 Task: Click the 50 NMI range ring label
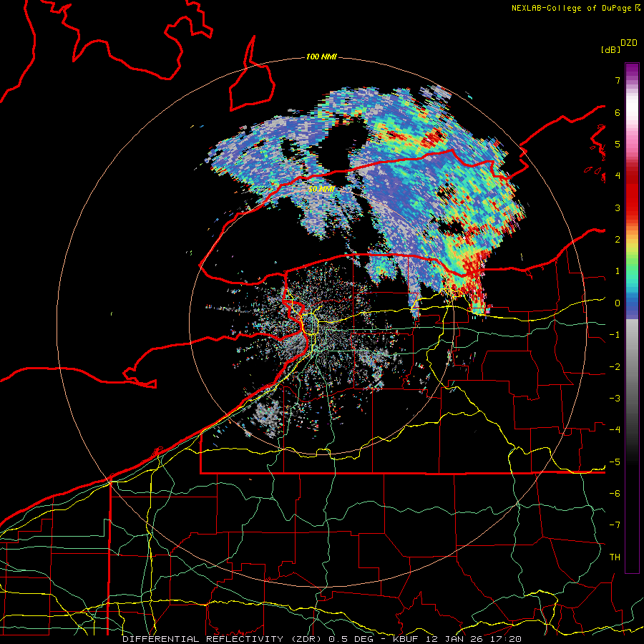pyautogui.click(x=321, y=190)
